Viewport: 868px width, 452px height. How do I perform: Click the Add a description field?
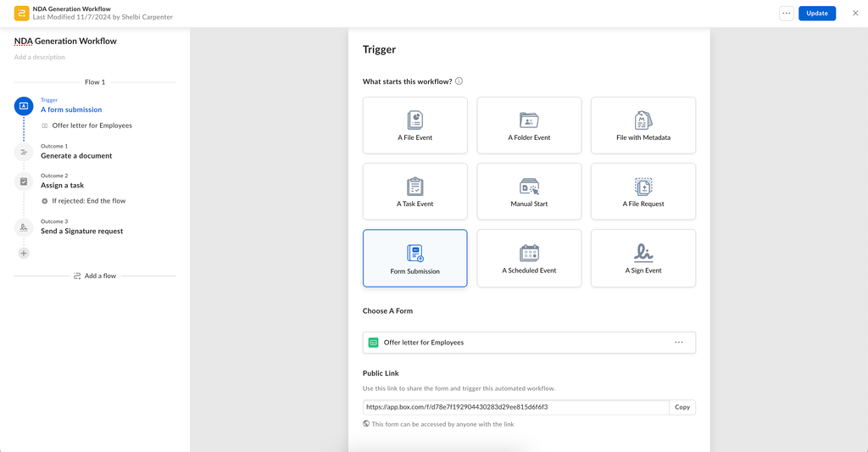point(40,58)
